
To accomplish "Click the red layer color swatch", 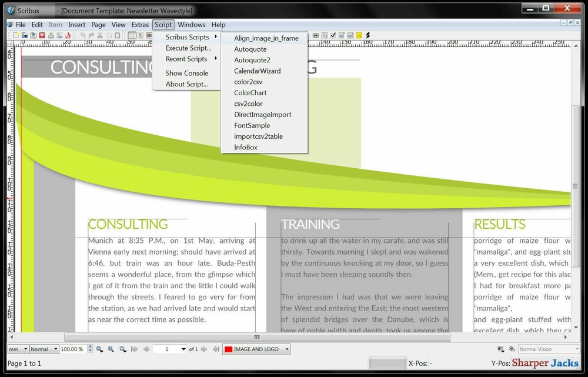I will pos(227,349).
